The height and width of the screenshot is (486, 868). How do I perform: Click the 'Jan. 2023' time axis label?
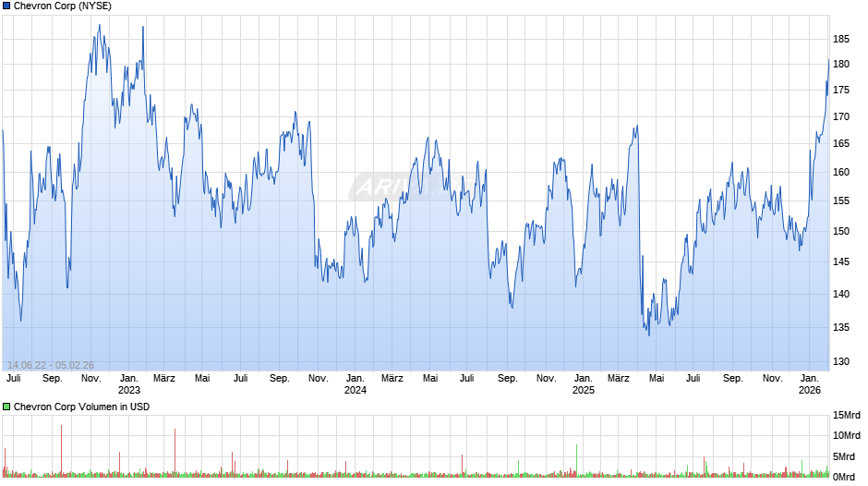(x=129, y=384)
